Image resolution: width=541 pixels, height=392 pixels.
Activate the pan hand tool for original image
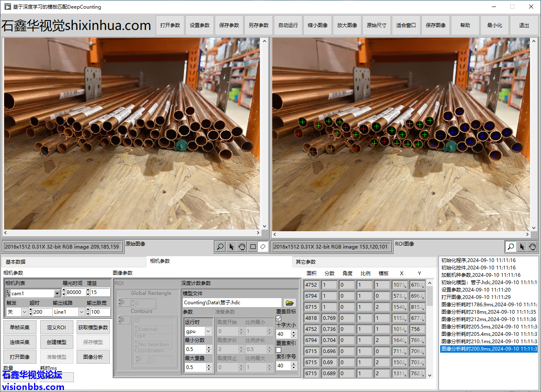pos(242,246)
